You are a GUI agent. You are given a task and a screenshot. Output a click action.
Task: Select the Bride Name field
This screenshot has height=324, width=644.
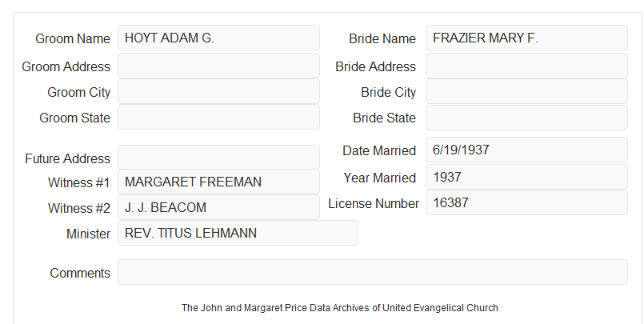coord(526,38)
